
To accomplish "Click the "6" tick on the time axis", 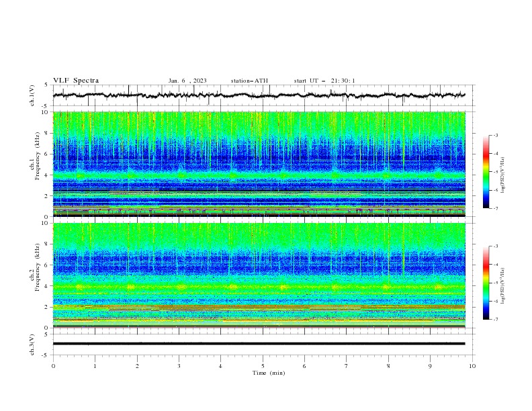I will (x=304, y=366).
